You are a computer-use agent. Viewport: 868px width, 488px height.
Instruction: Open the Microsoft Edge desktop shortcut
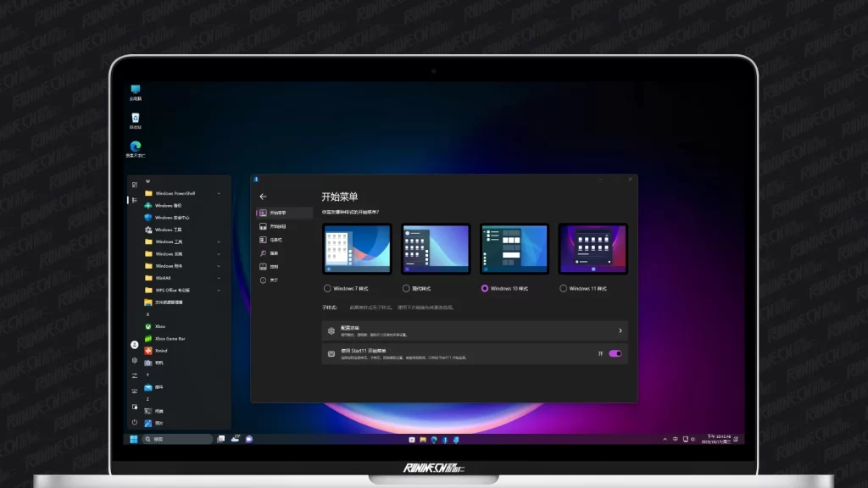(136, 147)
